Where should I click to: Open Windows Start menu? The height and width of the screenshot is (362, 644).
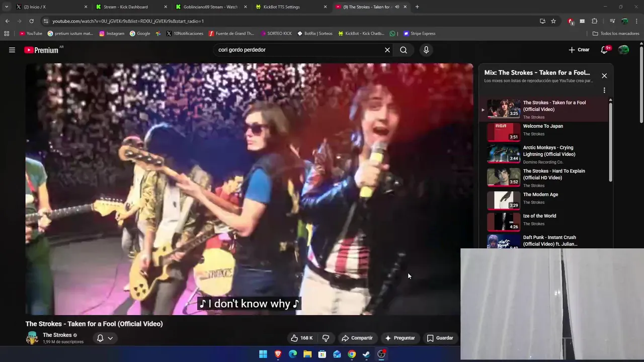pos(263,354)
